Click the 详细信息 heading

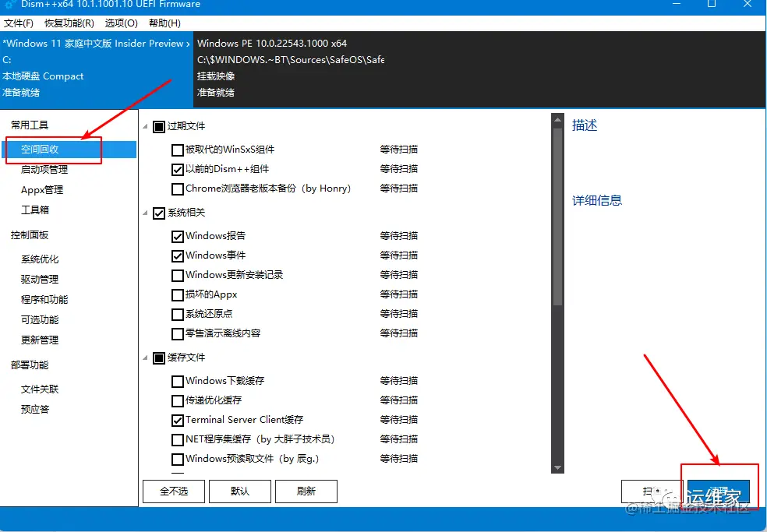[597, 200]
